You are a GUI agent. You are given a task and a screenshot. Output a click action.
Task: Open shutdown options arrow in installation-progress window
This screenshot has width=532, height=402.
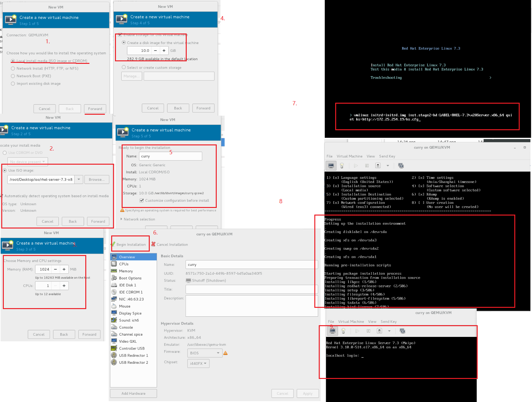coord(388,166)
